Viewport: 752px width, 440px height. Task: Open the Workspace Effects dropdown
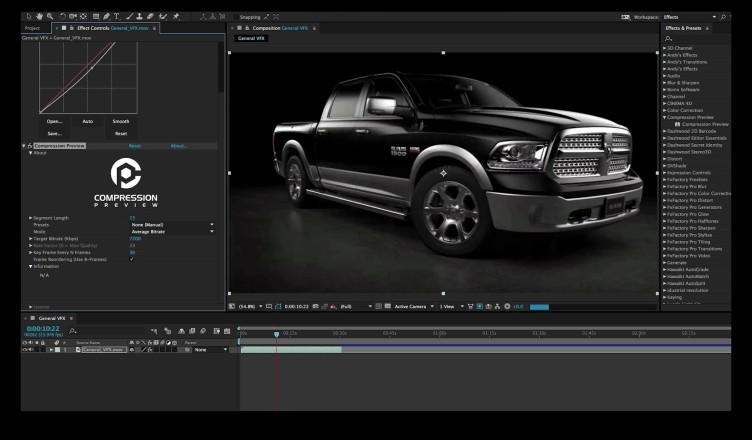[689, 17]
